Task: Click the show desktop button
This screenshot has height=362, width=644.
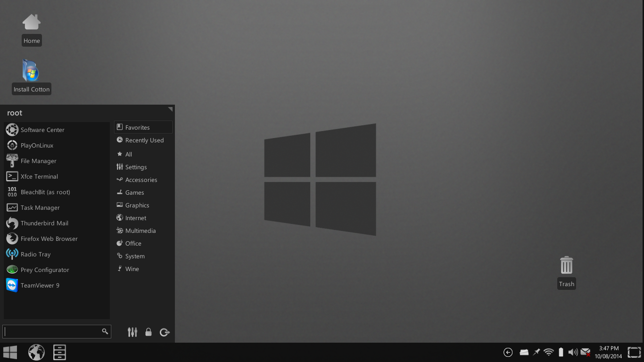Action: click(634, 352)
